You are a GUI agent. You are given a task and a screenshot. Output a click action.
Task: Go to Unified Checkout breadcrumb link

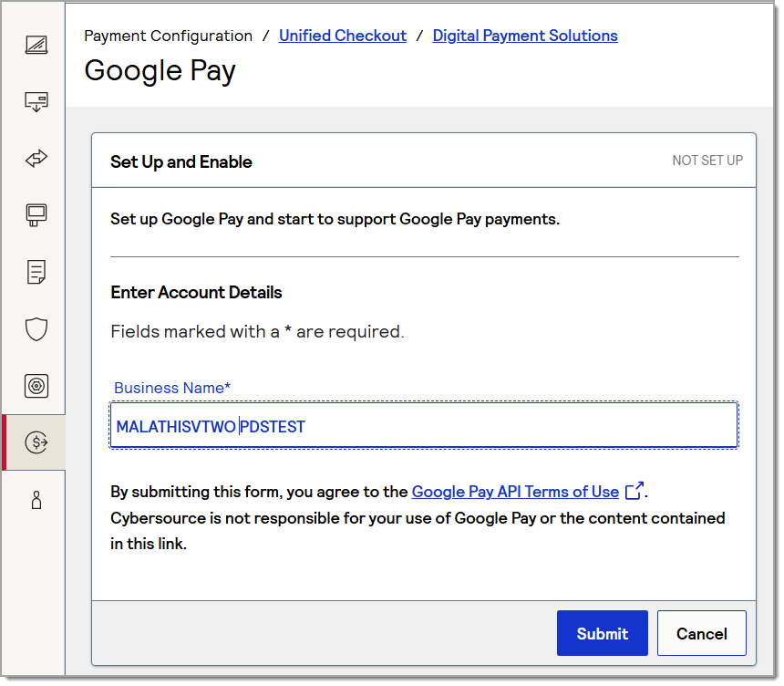343,36
